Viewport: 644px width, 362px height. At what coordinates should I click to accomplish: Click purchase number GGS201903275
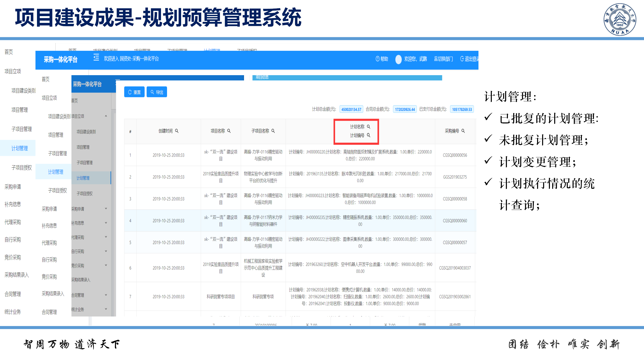click(x=455, y=177)
